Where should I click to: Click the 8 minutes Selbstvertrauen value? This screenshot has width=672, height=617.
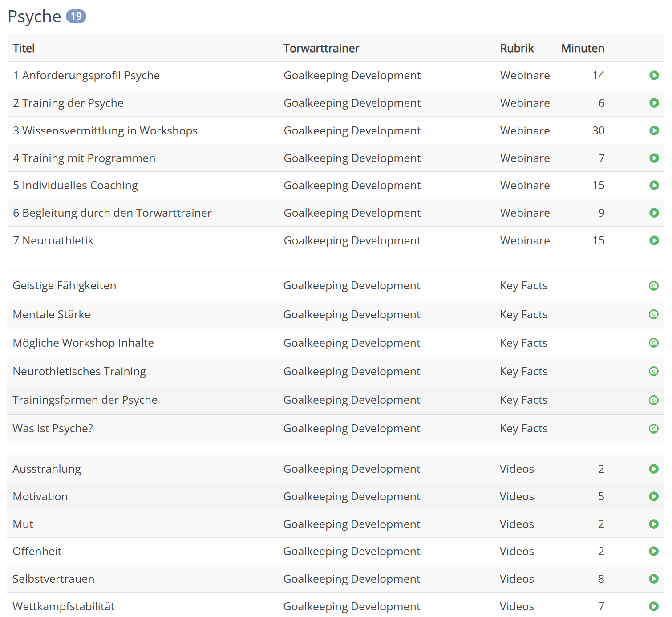pyautogui.click(x=601, y=579)
